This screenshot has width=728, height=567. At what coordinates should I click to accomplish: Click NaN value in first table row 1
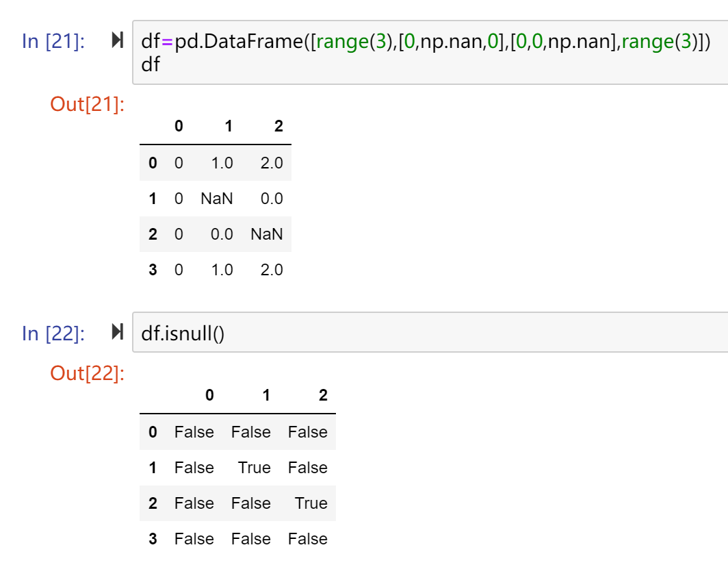click(217, 199)
